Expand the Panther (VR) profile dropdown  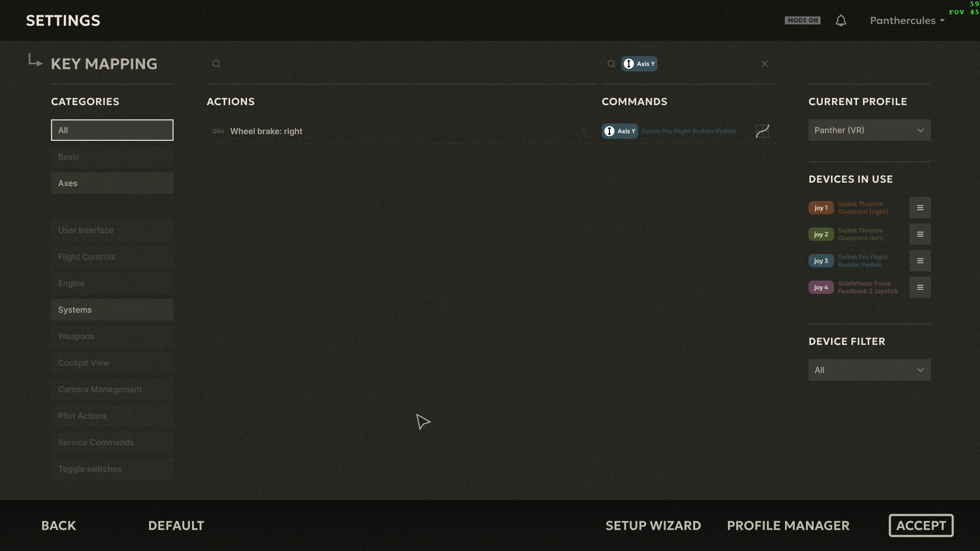click(869, 130)
